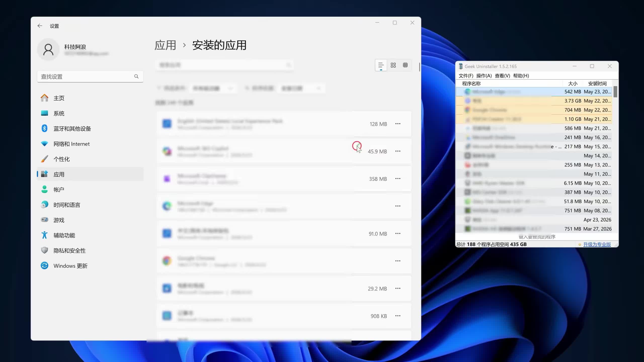Open 帐户 settings
This screenshot has width=644, height=362.
[90, 190]
